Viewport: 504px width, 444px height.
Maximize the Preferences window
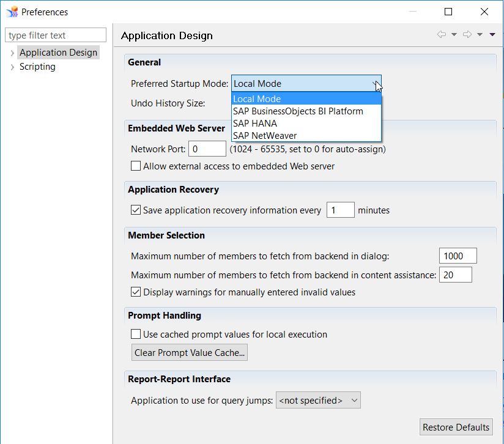click(x=448, y=12)
